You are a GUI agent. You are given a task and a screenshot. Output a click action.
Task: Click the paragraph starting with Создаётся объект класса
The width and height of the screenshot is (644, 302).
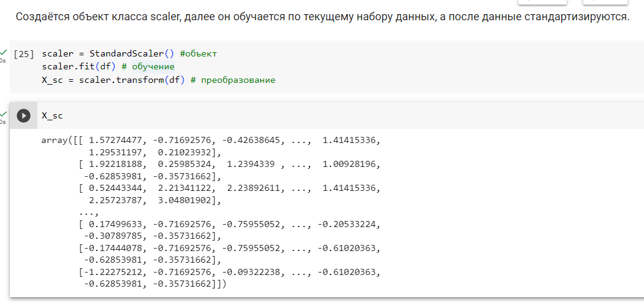[x=323, y=18]
